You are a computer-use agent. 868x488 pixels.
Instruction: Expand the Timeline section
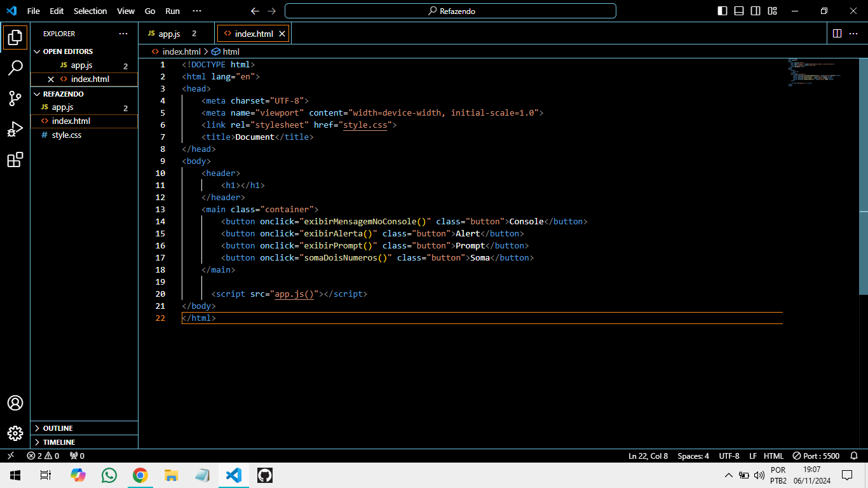click(x=84, y=442)
